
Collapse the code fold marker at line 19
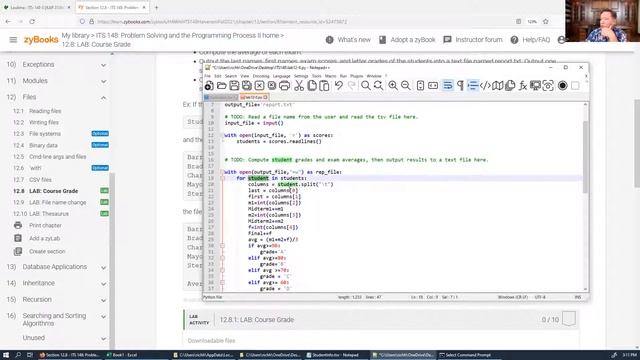click(x=222, y=178)
